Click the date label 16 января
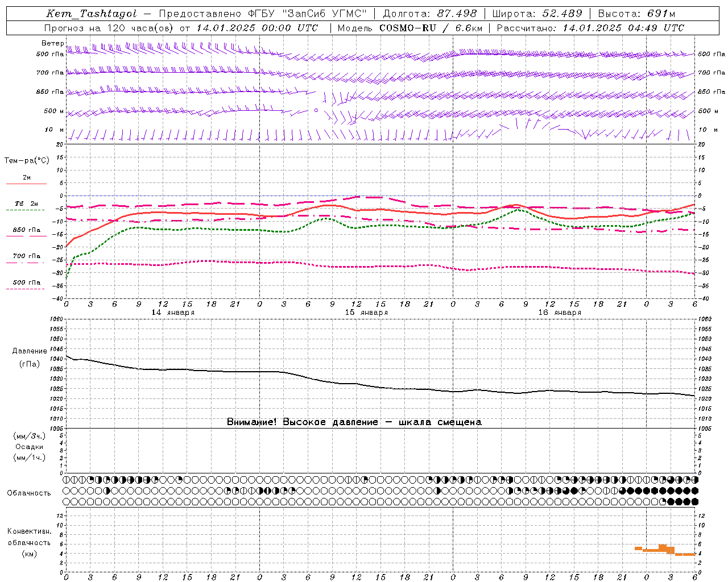 pos(560,313)
